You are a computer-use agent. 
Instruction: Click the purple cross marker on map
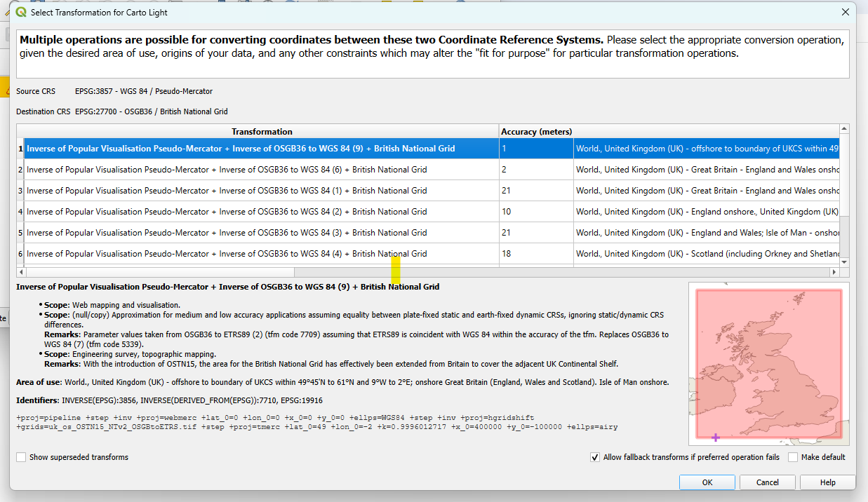tap(715, 437)
